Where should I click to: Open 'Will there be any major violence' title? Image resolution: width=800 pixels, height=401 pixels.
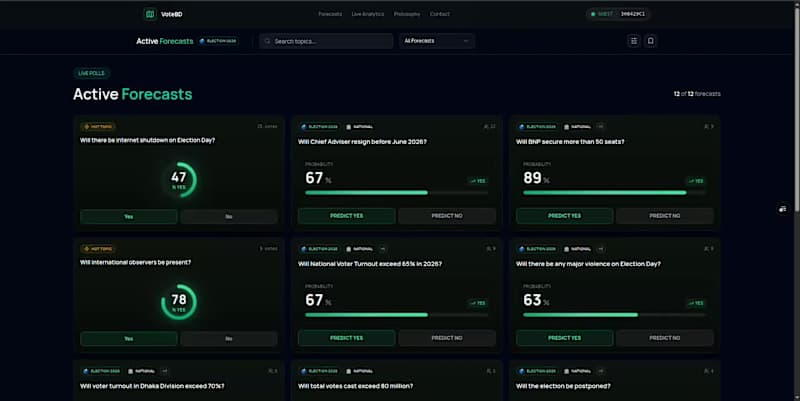point(588,264)
